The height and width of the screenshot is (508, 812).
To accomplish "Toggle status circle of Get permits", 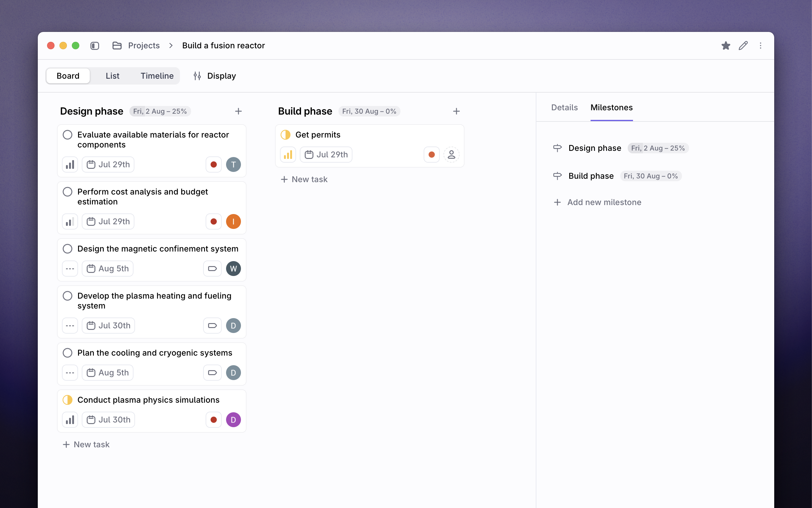I will tap(286, 135).
